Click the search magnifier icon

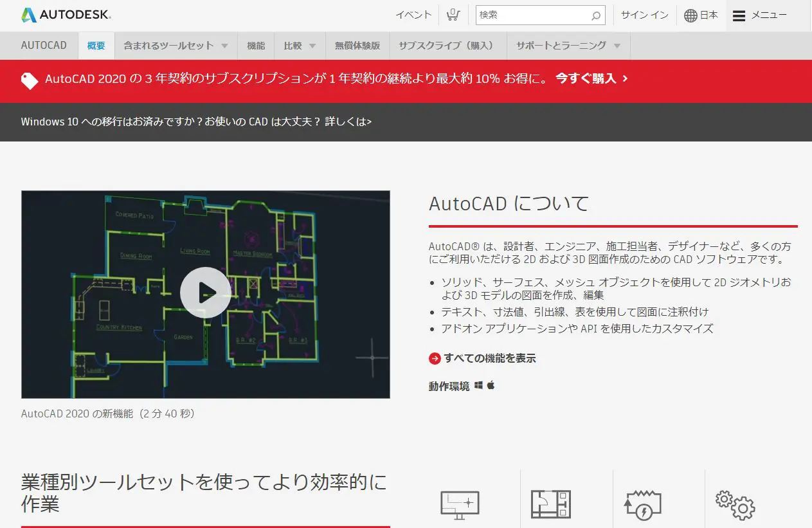[596, 15]
